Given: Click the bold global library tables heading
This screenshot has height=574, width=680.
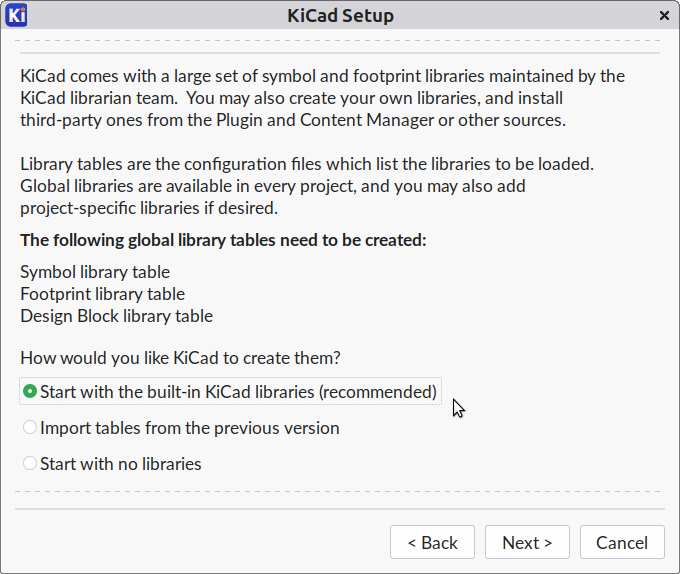Looking at the screenshot, I should [x=223, y=240].
